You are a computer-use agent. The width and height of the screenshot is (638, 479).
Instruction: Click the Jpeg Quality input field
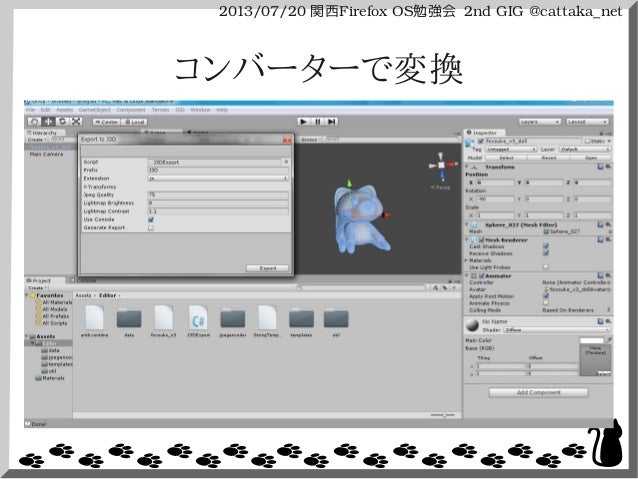218,195
